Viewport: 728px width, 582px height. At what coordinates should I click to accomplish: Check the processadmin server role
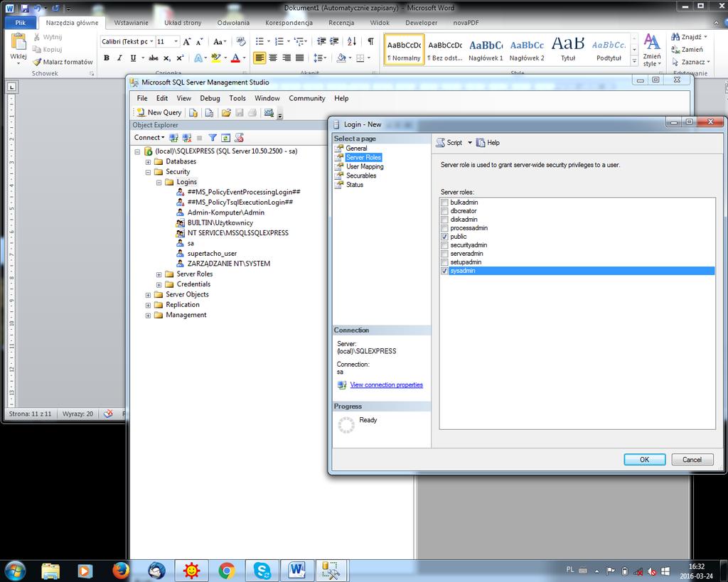click(x=445, y=228)
